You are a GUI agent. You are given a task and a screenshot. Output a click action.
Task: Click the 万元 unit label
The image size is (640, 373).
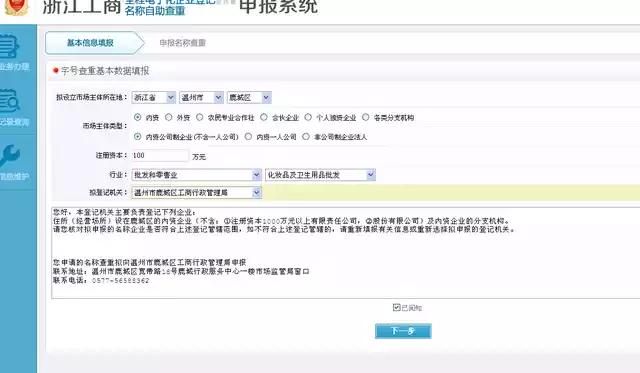point(199,157)
